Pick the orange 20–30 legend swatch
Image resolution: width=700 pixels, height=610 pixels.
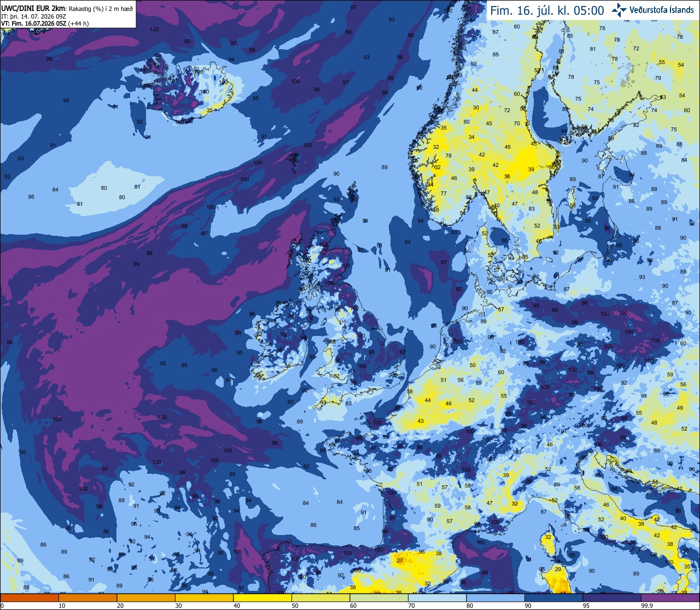146,598
